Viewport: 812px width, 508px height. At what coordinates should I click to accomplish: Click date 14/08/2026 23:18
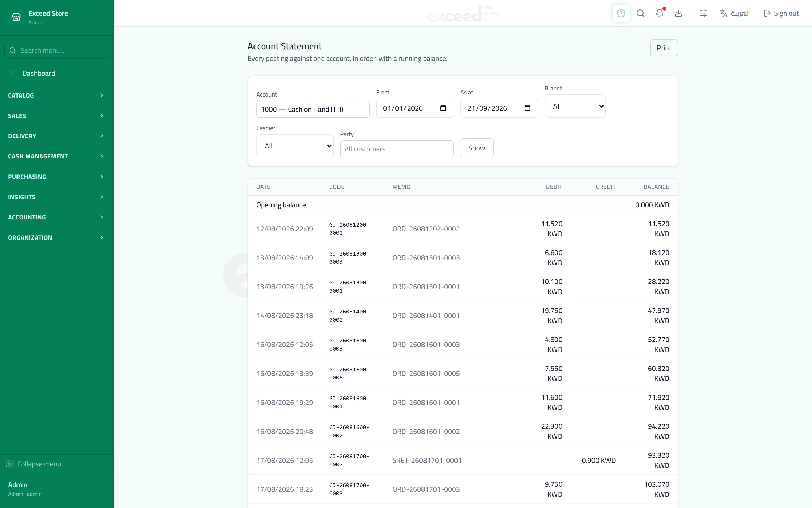pyautogui.click(x=284, y=315)
